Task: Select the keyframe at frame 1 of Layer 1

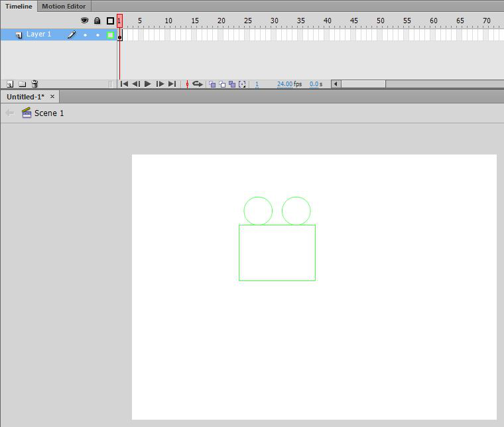Action: pyautogui.click(x=120, y=34)
